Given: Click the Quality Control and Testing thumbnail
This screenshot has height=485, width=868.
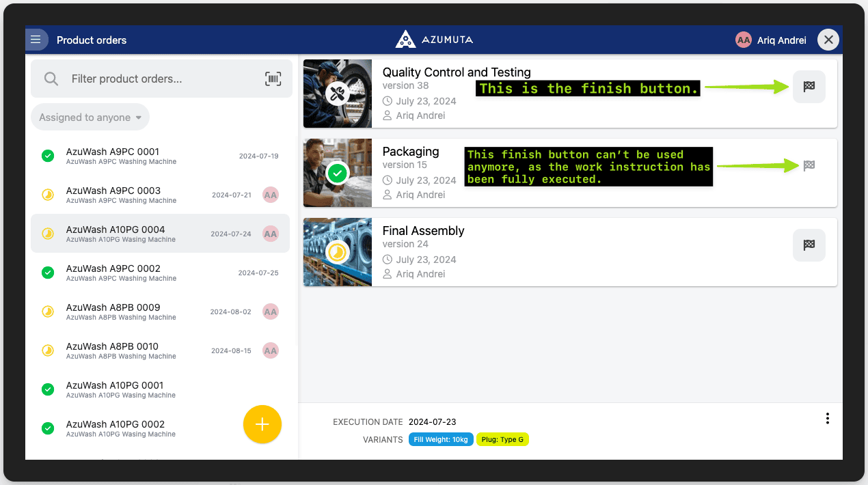Looking at the screenshot, I should pyautogui.click(x=338, y=94).
